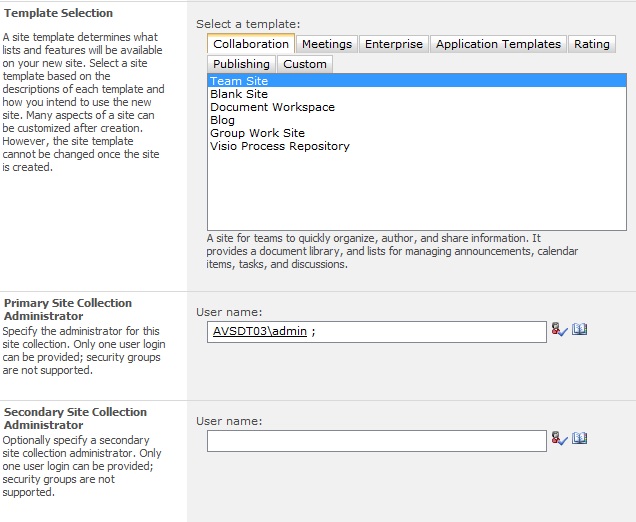
Task: Select the Enterprise template tab
Action: [393, 44]
